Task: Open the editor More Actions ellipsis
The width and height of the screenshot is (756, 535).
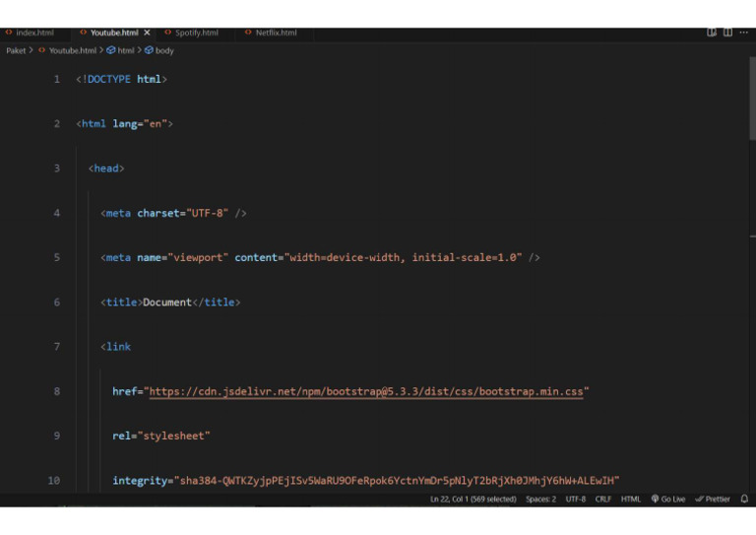Action: (743, 33)
